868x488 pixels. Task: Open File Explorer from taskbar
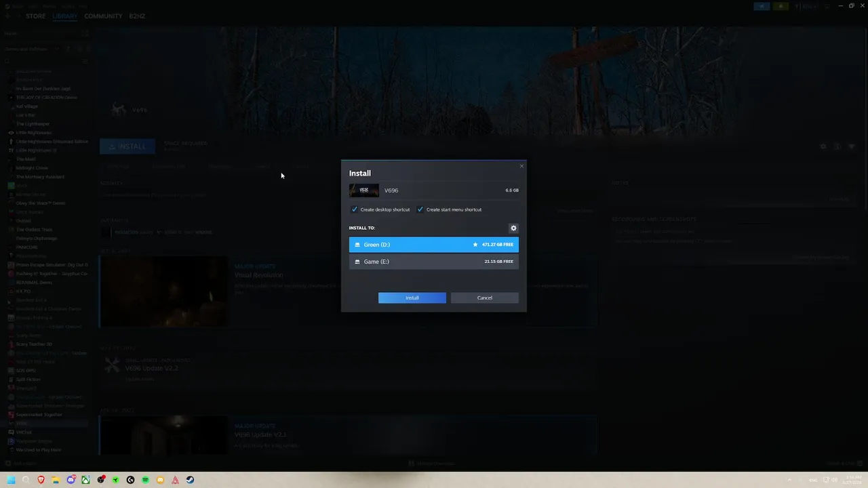[56, 480]
